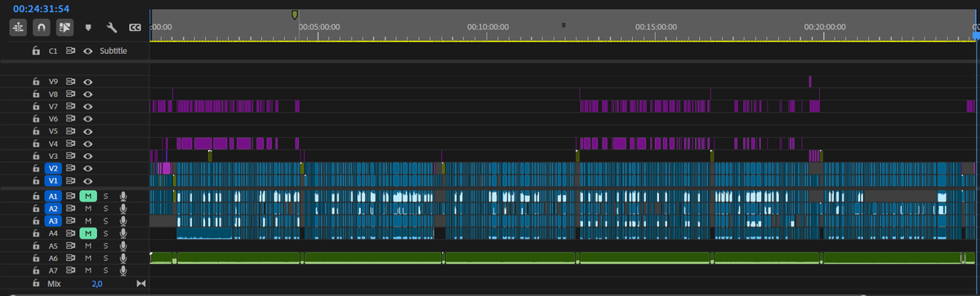Enable targeting on track V6 label
This screenshot has height=296, width=980.
[53, 118]
